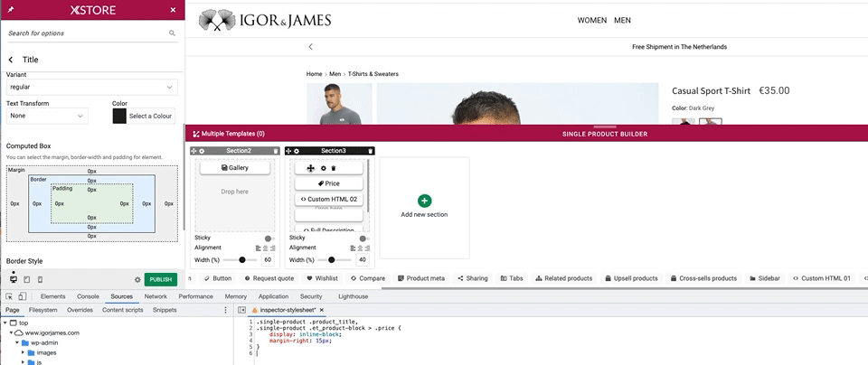868x365 pixels.
Task: Click the Multiple Templates (0) button
Action: [229, 134]
